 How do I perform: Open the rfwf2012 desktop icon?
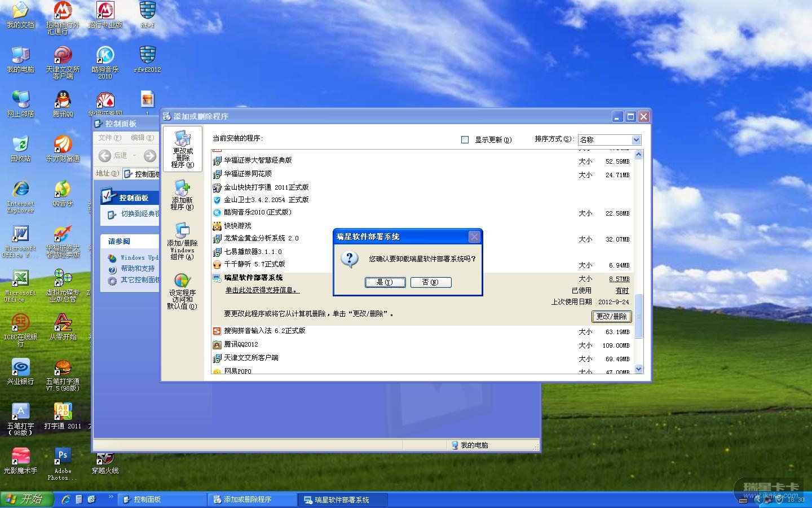147,60
